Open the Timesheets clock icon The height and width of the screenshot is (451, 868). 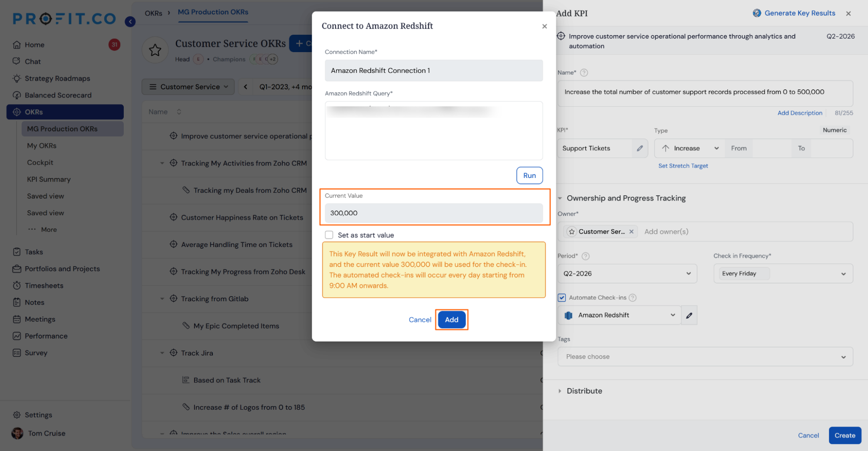point(17,286)
